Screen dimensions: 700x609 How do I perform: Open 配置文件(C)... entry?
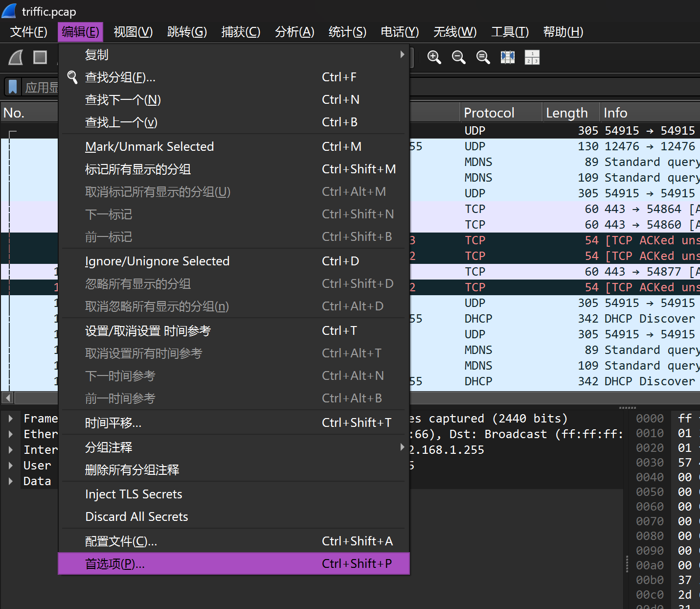(234, 541)
